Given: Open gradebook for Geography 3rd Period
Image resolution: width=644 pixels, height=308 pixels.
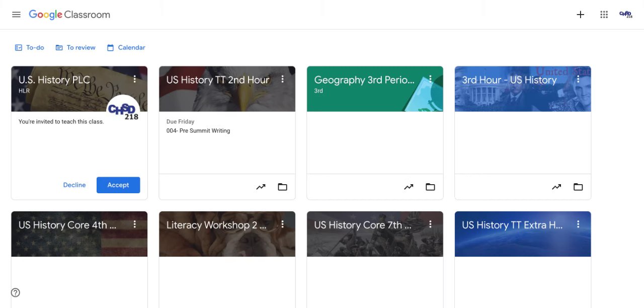Looking at the screenshot, I should tap(409, 187).
